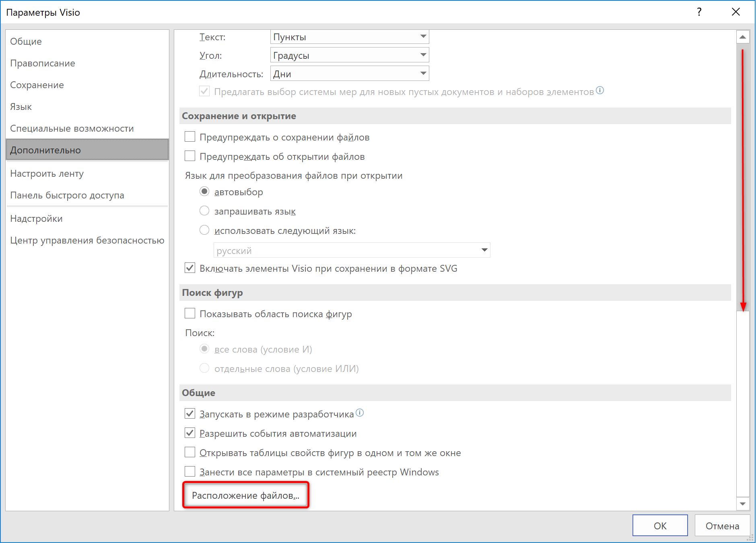Viewport: 756px width, 543px height.
Task: Open the Угол units dropdown (Градусы)
Action: 350,55
